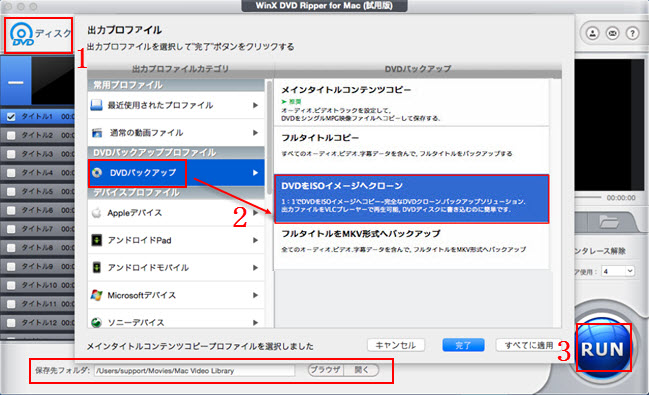The height and width of the screenshot is (395, 649).
Task: Click the ブラウザ browse button
Action: pyautogui.click(x=325, y=370)
